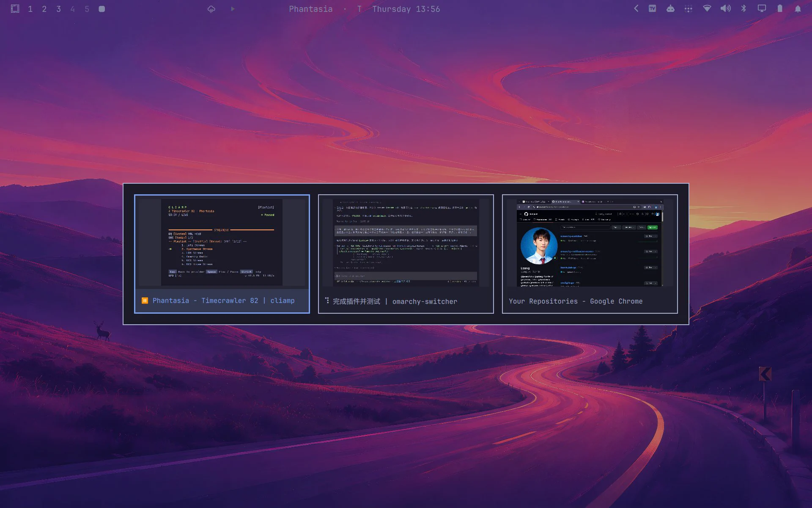
Task: Open the robot assistant tray icon
Action: click(x=670, y=8)
